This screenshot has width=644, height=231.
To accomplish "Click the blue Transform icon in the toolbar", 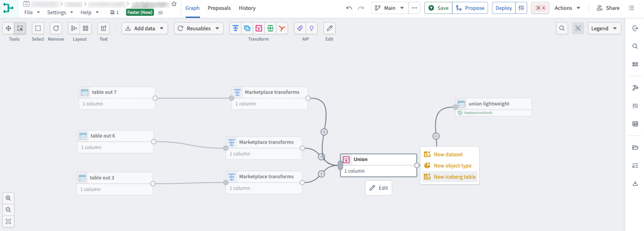I will click(x=235, y=28).
